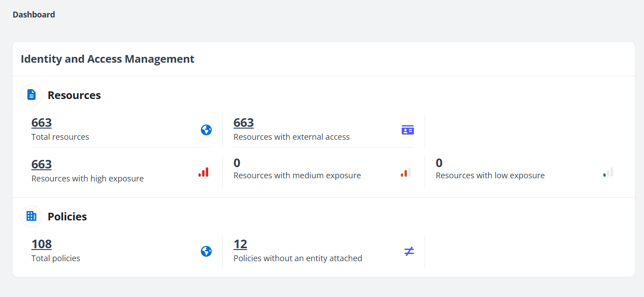
Task: Click the globe icon beside Total policies
Action: click(x=206, y=251)
